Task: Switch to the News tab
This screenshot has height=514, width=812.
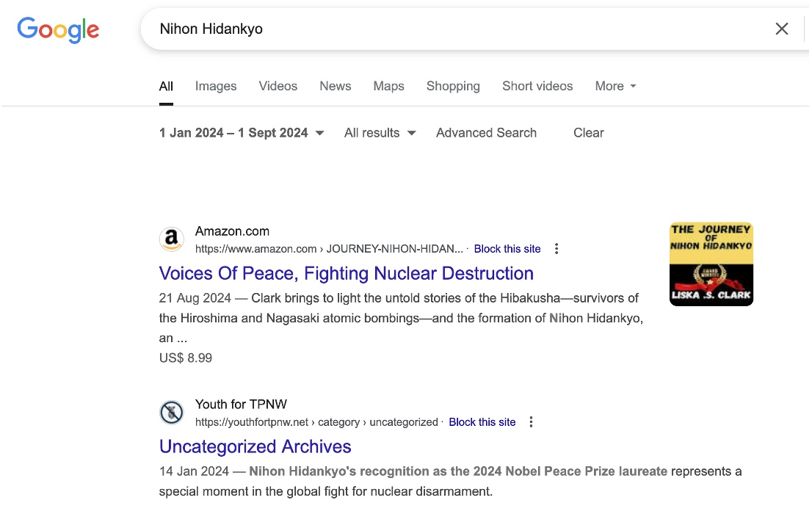Action: pos(335,86)
